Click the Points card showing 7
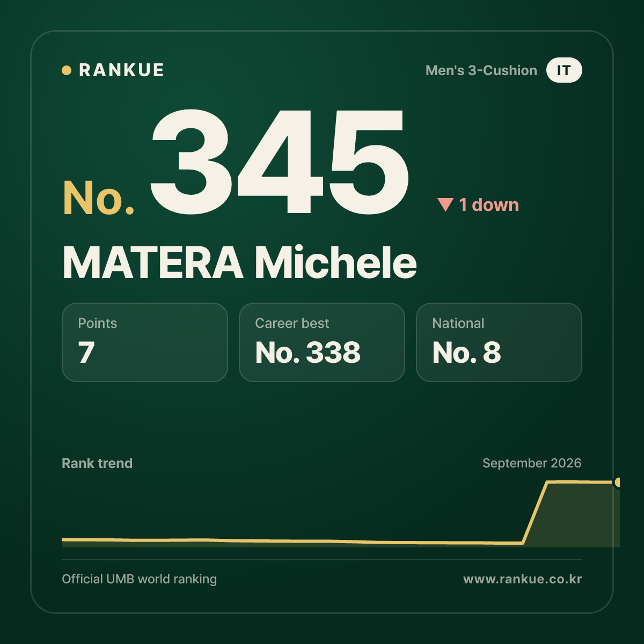644x644 pixels. [x=145, y=342]
